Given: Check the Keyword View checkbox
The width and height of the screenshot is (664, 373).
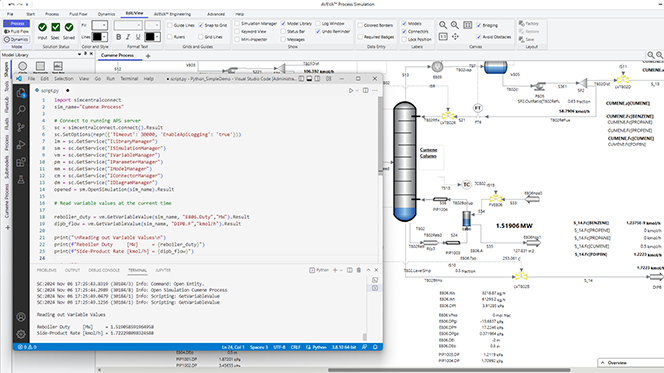Looking at the screenshot, I should (x=237, y=31).
